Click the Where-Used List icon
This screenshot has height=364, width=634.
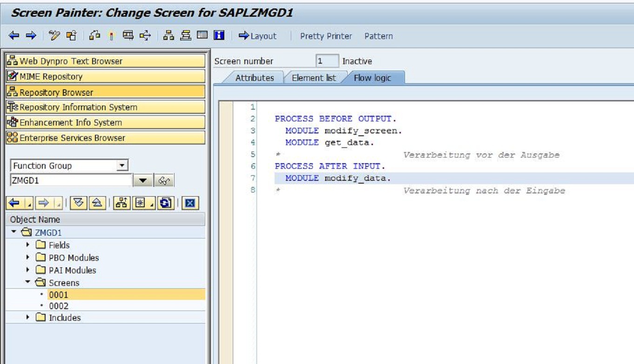coord(145,35)
